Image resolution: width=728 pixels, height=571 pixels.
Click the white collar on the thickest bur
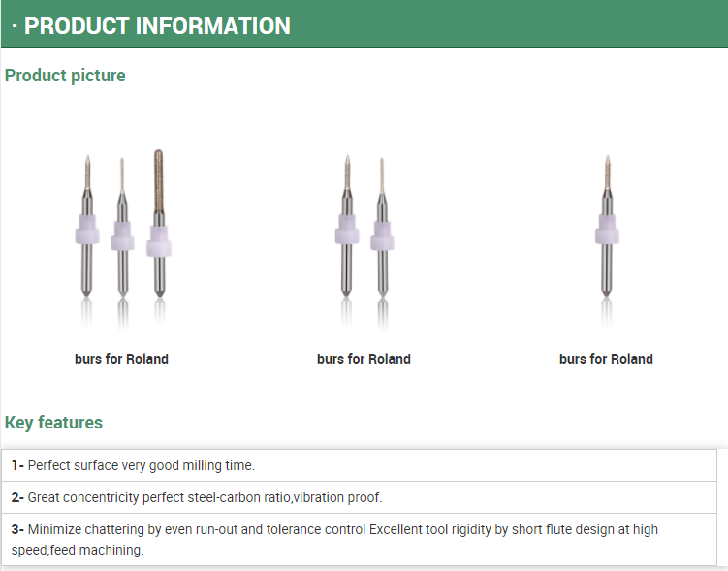pyautogui.click(x=159, y=241)
